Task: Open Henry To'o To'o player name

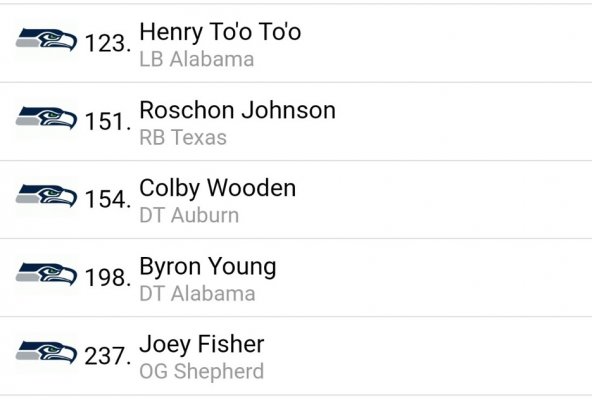Action: coord(220,32)
